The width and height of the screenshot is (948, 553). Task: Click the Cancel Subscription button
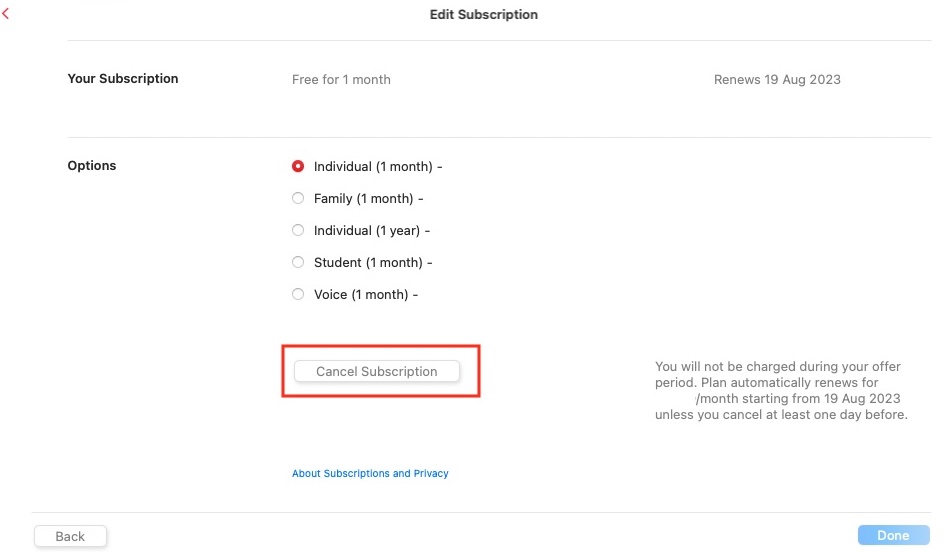coord(377,371)
